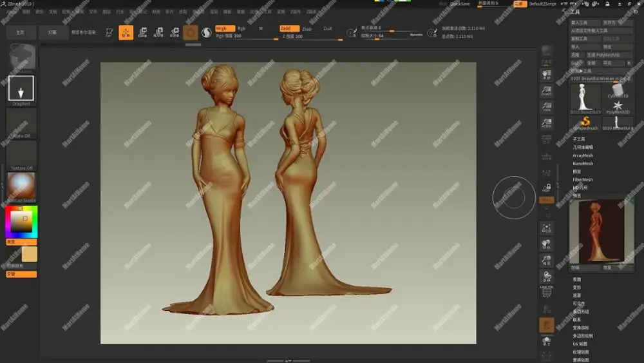Viewport: 644px width, 363px height.
Task: Click the Scroll hand icon
Action: pyautogui.click(x=546, y=74)
